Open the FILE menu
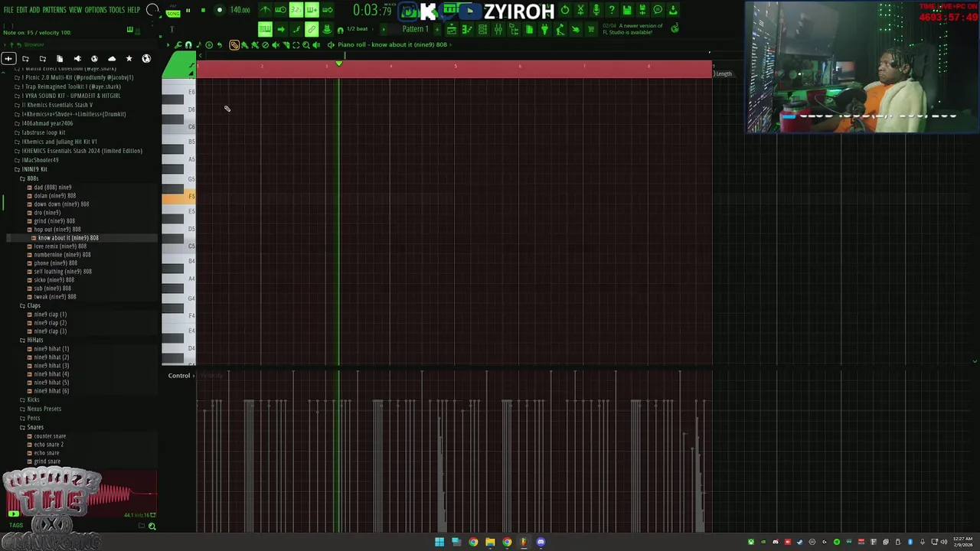The image size is (980, 551). point(8,10)
